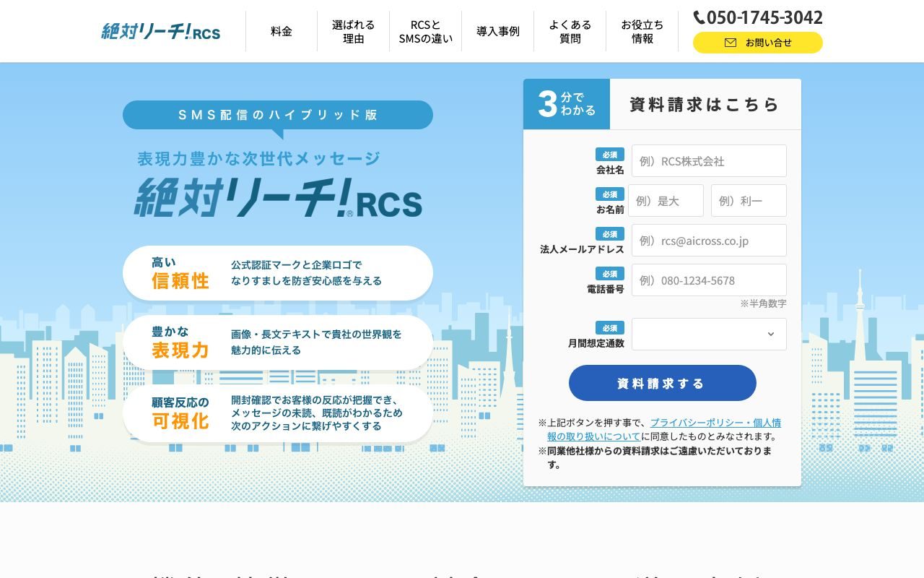Click the yellow お問い合せ button
Image resolution: width=924 pixels, height=578 pixels.
coord(758,43)
